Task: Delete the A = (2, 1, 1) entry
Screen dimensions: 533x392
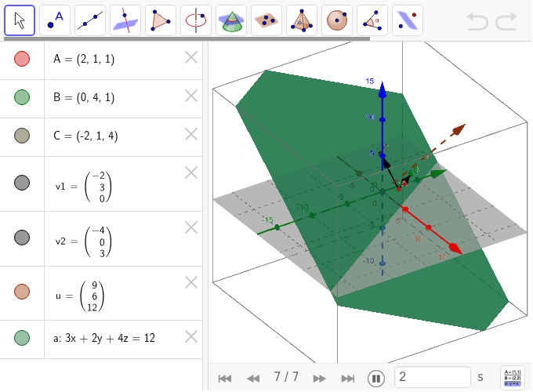Action: (x=191, y=57)
